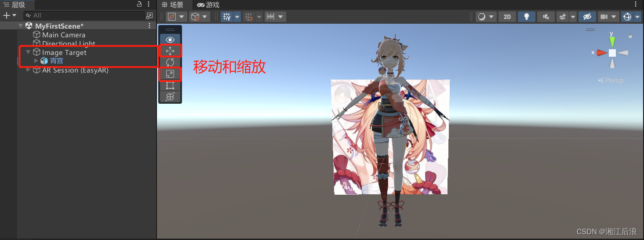Select the View (eye) tool
The image size is (644, 240).
pos(170,40)
